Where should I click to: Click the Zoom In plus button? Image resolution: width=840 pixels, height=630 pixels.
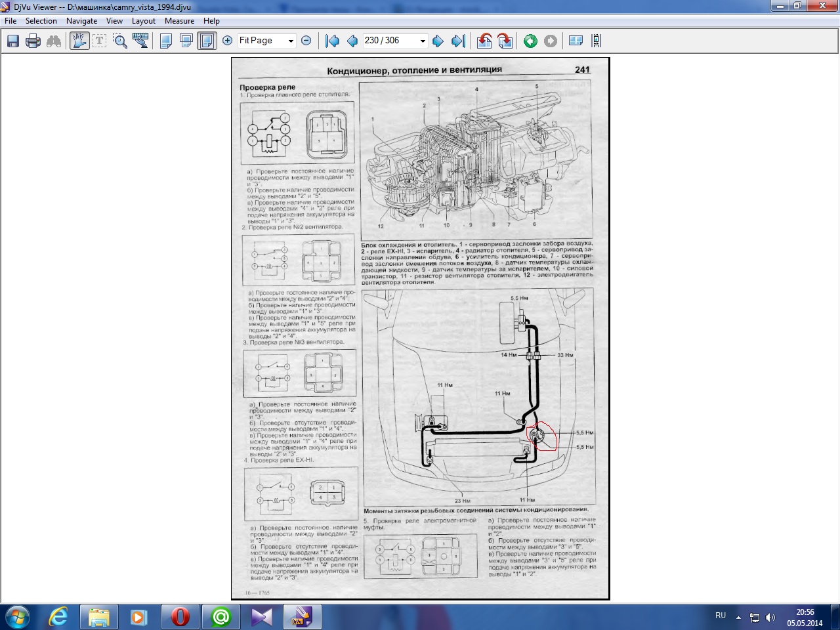228,41
